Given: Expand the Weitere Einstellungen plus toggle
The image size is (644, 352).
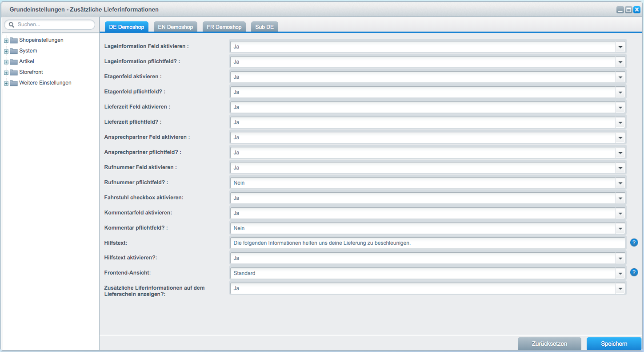Looking at the screenshot, I should point(6,83).
